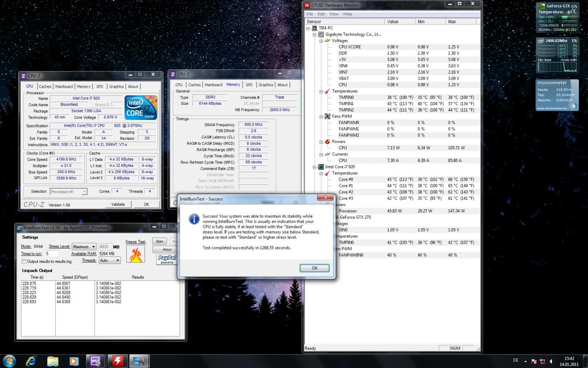Viewport: 588px width, 368px height.
Task: Click the volume speaker tray icon
Action: 551,361
